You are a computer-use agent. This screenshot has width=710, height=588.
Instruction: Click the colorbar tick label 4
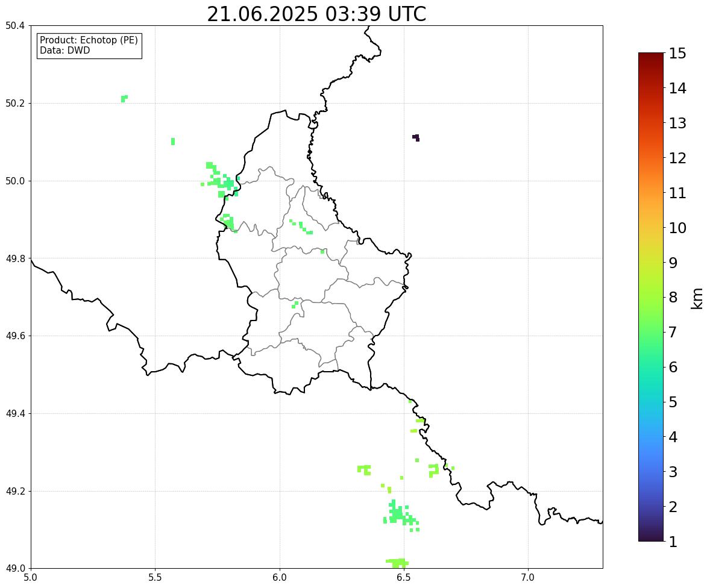pyautogui.click(x=673, y=437)
